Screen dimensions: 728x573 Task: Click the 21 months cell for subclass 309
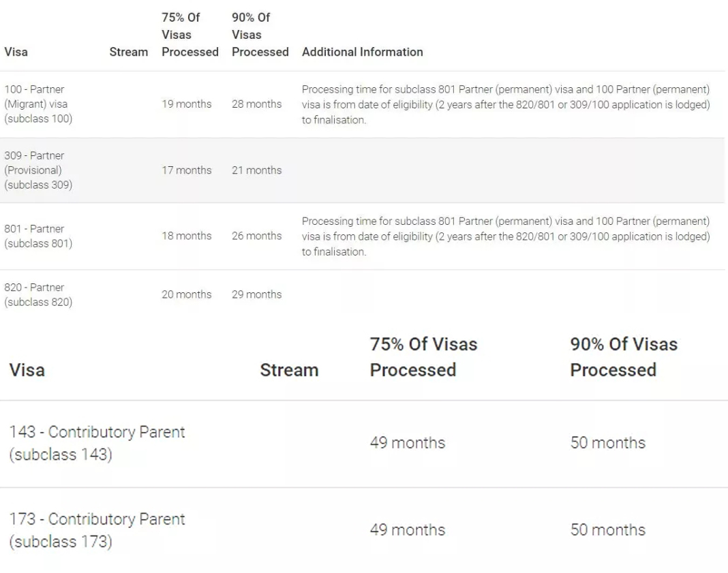(256, 170)
